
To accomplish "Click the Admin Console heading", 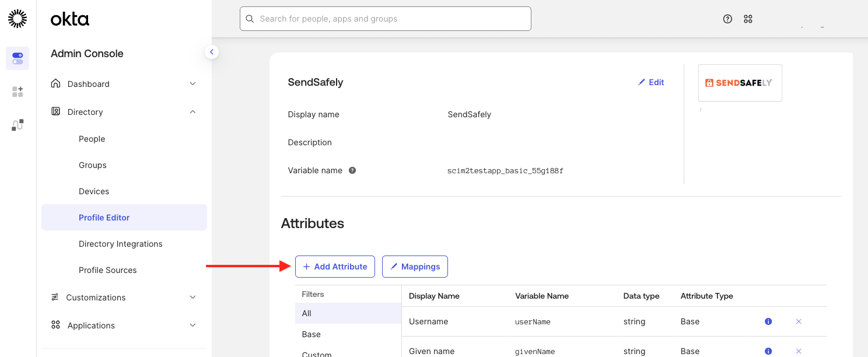I will click(x=87, y=54).
